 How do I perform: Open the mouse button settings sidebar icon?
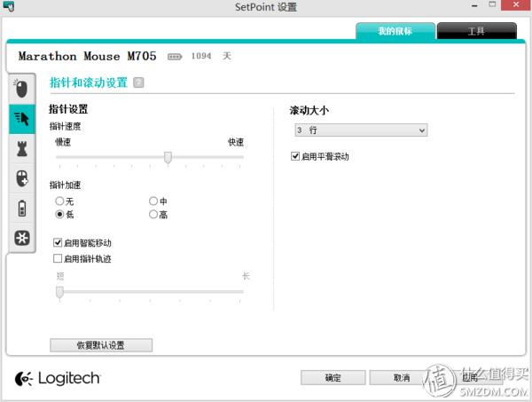click(x=21, y=89)
